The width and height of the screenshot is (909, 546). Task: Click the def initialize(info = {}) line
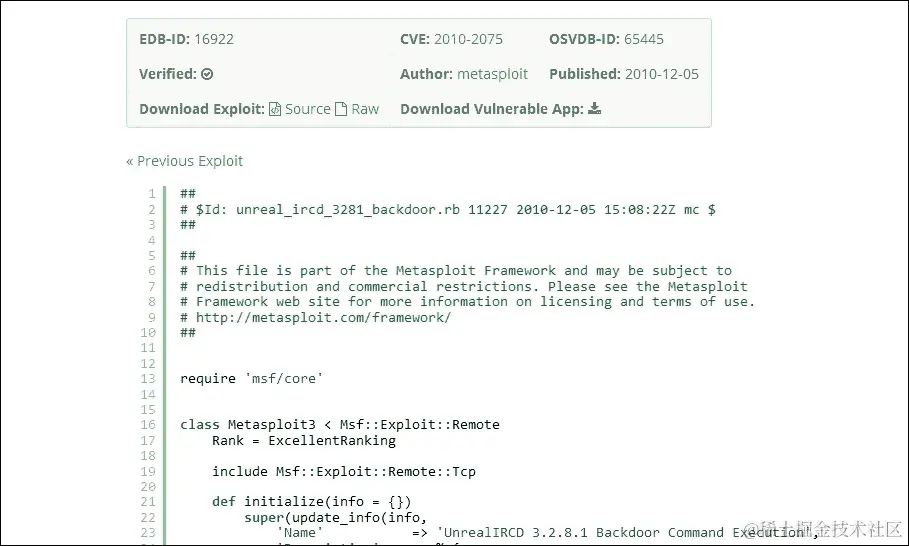tap(311, 501)
